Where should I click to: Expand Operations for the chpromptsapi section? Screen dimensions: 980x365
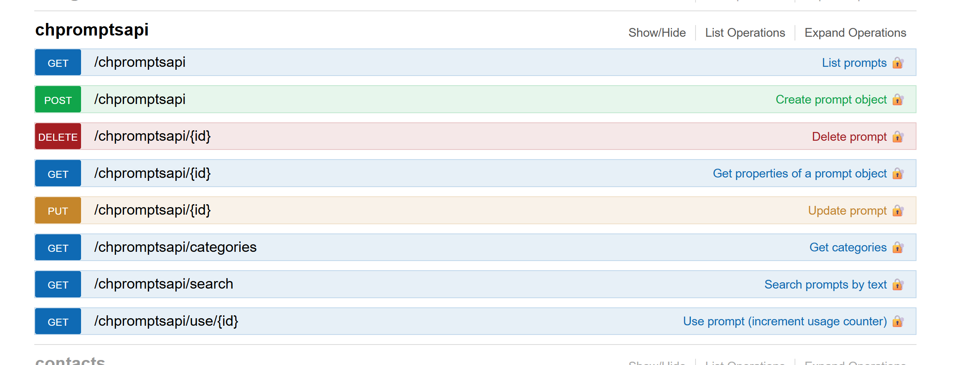(x=855, y=33)
